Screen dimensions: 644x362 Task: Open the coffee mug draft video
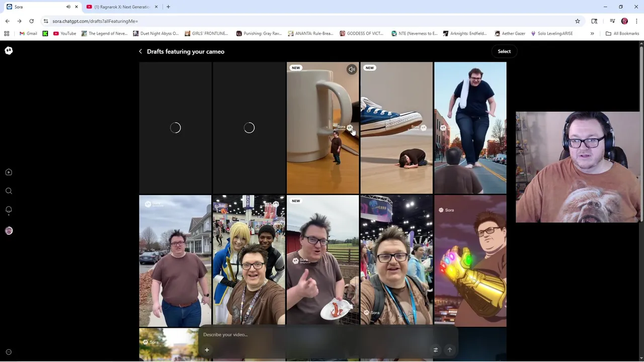coord(323,128)
